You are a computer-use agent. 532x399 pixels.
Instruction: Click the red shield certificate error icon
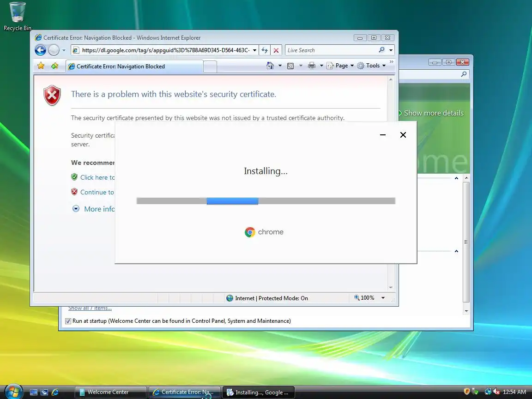coord(52,95)
